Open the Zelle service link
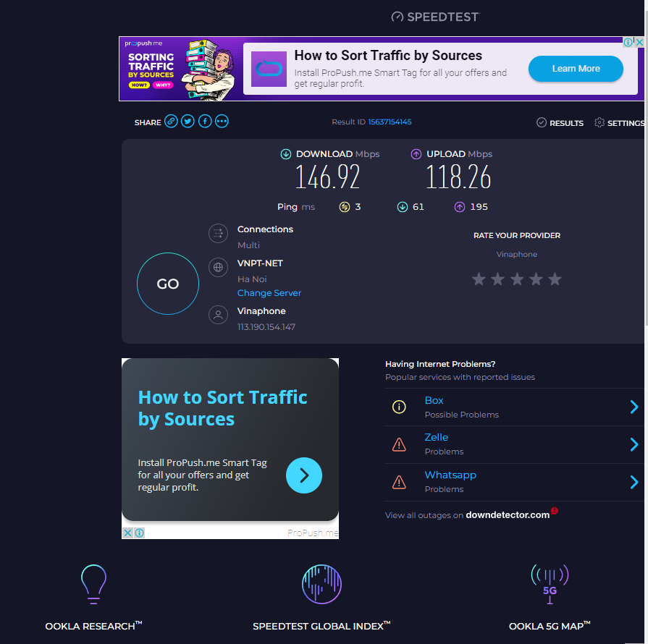This screenshot has width=648, height=644. 437,437
